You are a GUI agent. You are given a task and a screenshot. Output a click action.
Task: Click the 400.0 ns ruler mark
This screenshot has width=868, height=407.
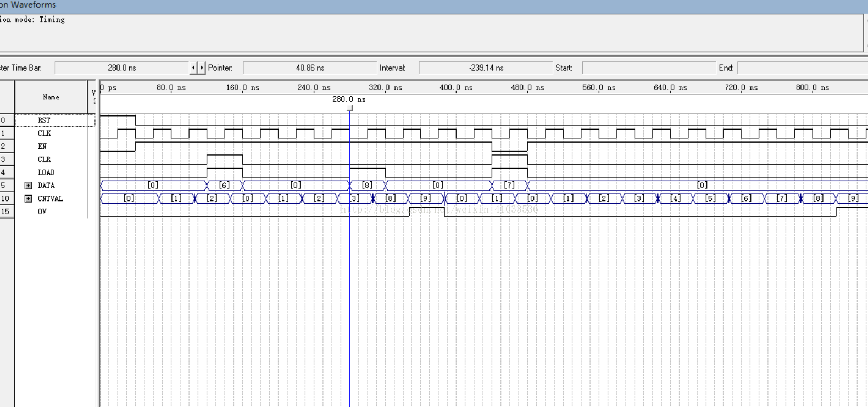click(x=457, y=87)
